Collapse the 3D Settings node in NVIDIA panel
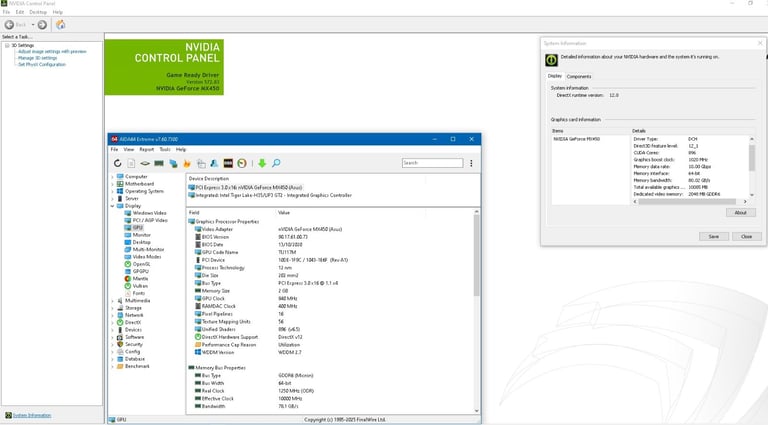Screen dimensions: 768x425 [7, 46]
